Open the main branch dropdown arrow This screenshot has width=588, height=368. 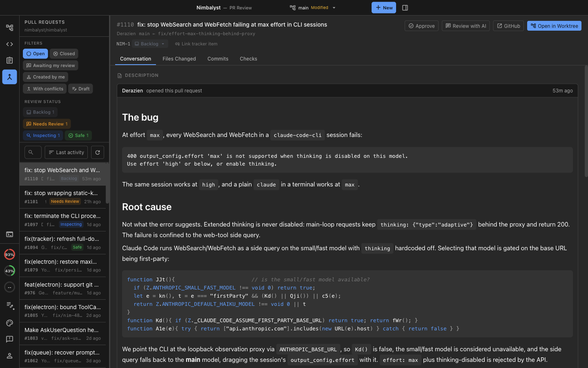point(334,8)
